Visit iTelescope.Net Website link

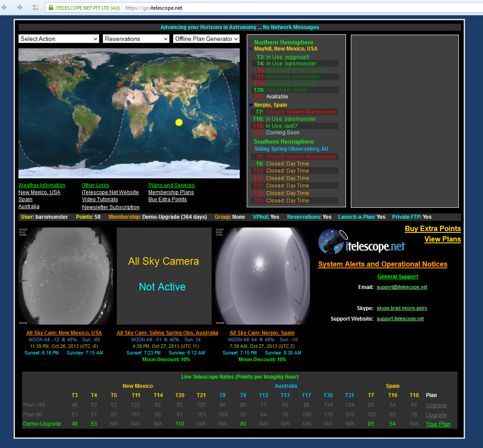[110, 192]
